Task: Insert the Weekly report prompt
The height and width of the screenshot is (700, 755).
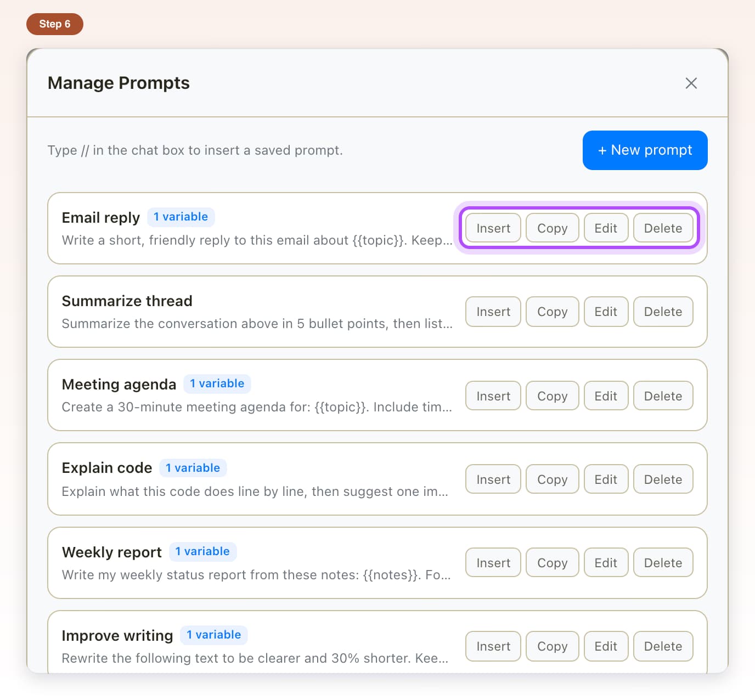Action: click(493, 563)
